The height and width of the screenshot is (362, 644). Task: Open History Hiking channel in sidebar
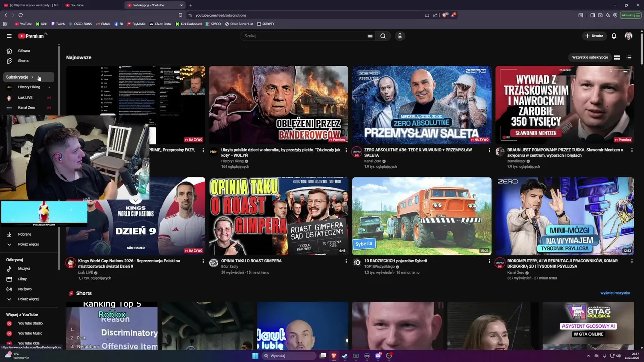pyautogui.click(x=29, y=87)
